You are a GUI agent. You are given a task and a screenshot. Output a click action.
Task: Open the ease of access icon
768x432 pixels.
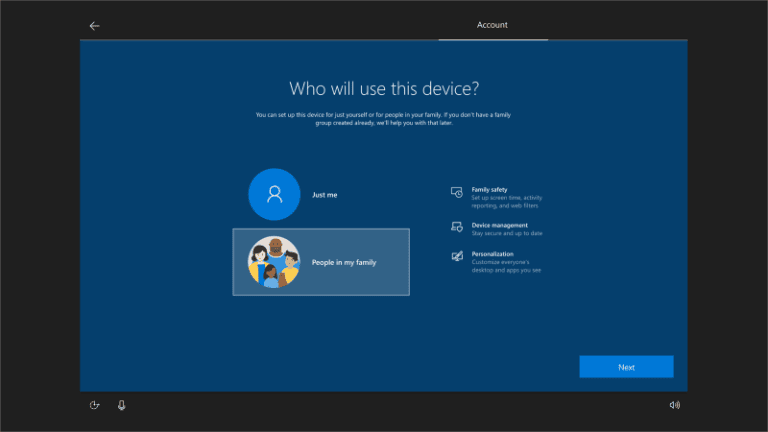tap(95, 405)
